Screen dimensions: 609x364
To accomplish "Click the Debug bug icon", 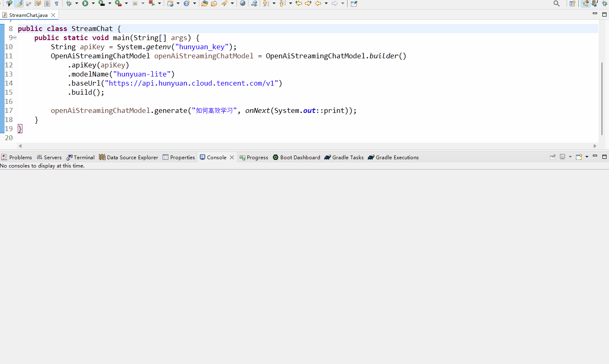I will (69, 3).
